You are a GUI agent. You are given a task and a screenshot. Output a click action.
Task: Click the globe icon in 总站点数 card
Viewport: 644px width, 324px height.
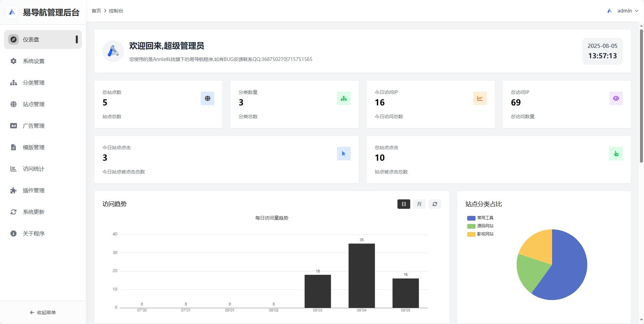click(207, 98)
